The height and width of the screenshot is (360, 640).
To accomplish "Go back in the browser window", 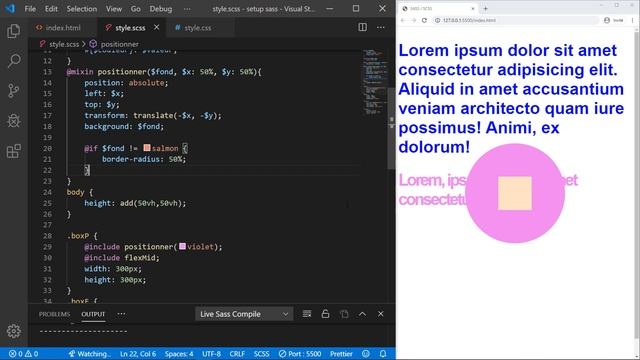I will click(403, 20).
